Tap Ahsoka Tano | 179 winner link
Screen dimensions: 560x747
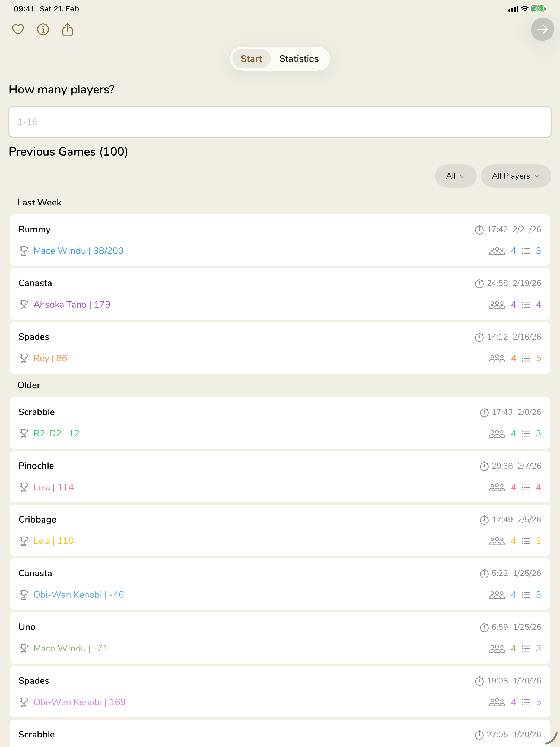(x=72, y=305)
